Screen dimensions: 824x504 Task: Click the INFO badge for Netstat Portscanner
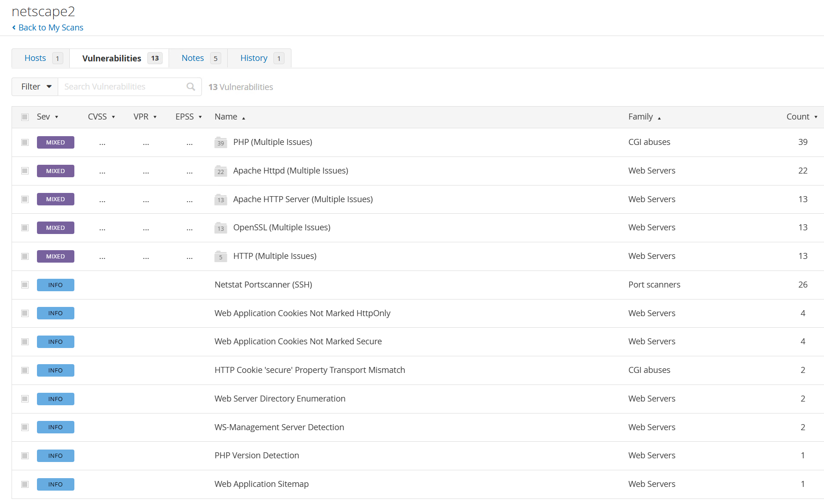55,285
